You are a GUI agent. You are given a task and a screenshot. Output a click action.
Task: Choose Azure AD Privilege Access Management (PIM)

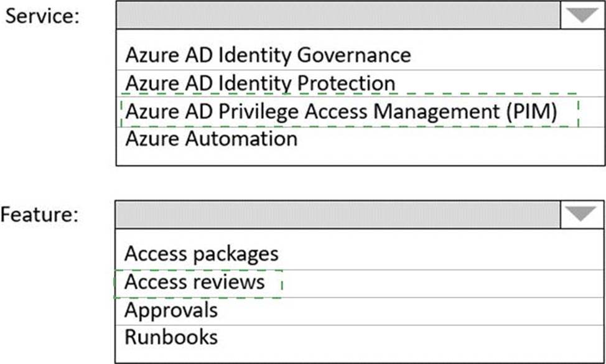pyautogui.click(x=340, y=111)
